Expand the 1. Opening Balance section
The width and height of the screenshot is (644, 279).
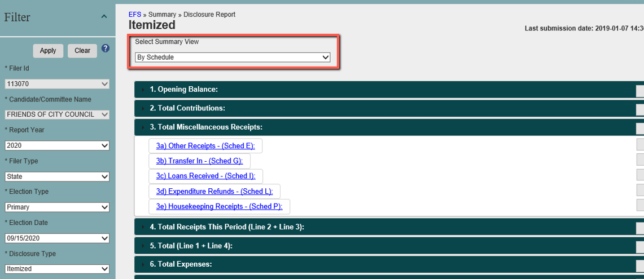pyautogui.click(x=389, y=90)
